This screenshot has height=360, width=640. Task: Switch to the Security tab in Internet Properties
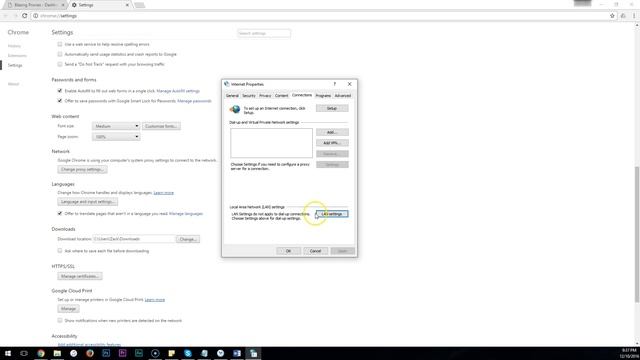pos(249,96)
